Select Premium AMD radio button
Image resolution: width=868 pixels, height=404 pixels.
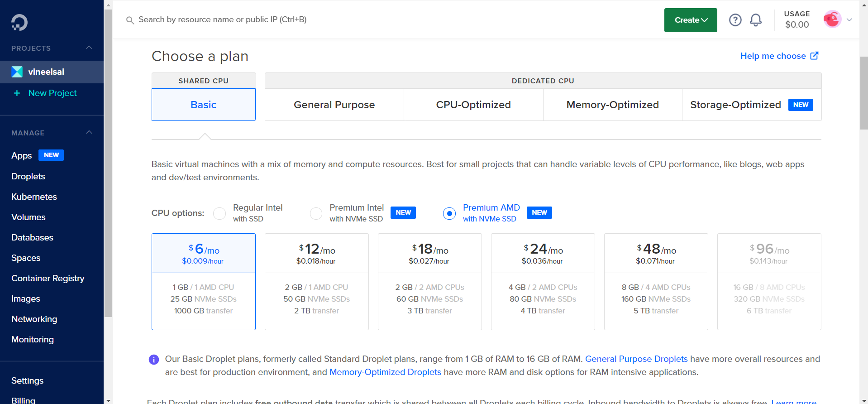pos(449,213)
